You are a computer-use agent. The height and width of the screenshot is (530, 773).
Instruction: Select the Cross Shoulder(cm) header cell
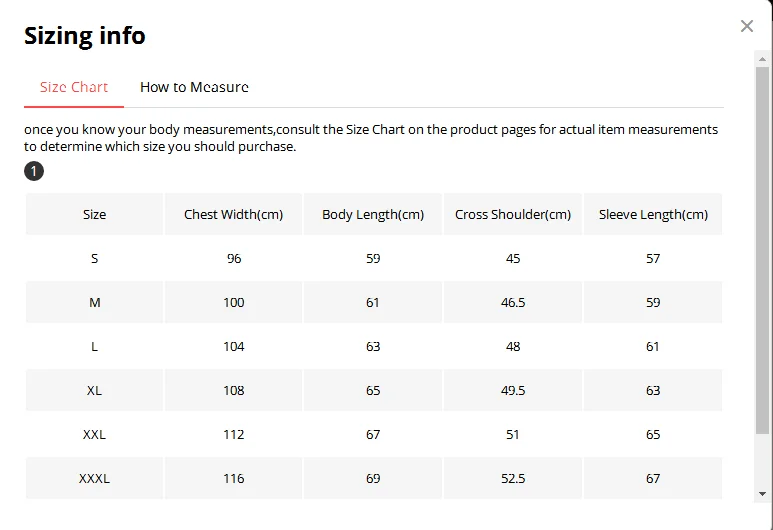(513, 214)
